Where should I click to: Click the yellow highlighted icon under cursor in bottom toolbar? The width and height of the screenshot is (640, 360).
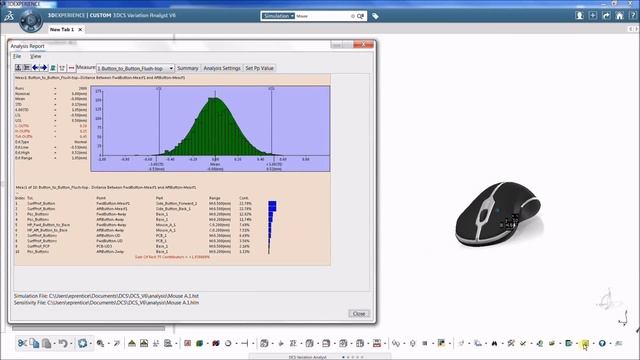click(585, 343)
